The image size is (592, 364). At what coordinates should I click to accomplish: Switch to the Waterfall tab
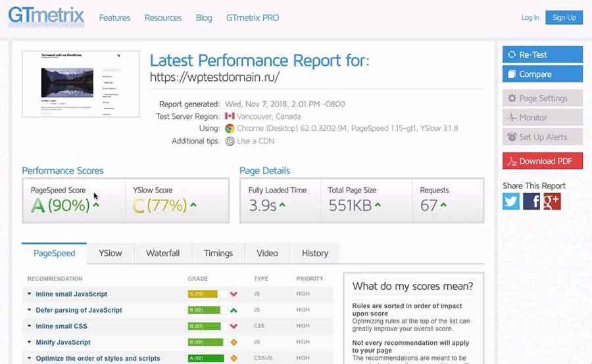coord(162,254)
